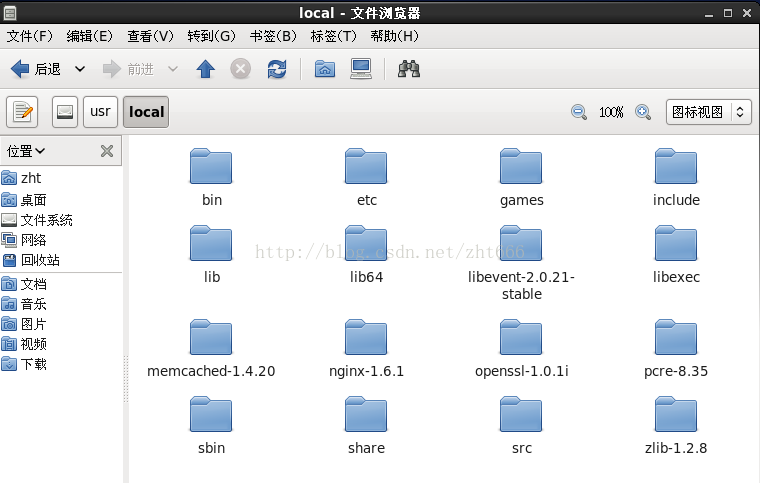Click the Back (后退) arrow button
Image resolution: width=760 pixels, height=483 pixels.
(35, 69)
